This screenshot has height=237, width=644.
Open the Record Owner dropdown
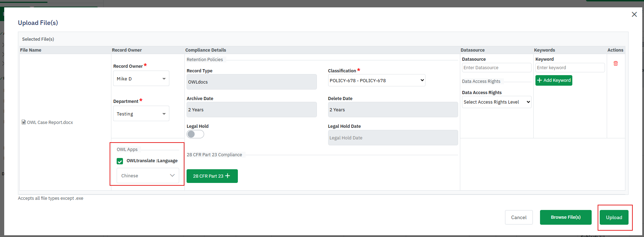[x=141, y=79]
